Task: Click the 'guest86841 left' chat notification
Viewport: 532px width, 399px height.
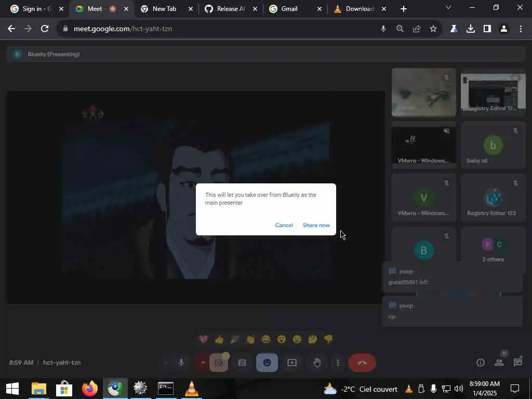Action: click(453, 277)
